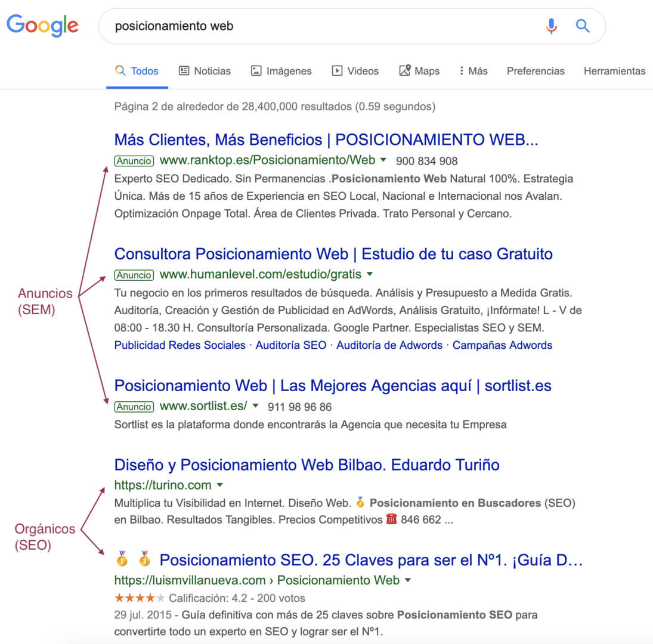Expand dropdown arrow next to ranktop.es URL
This screenshot has height=644, width=653.
pos(383,160)
